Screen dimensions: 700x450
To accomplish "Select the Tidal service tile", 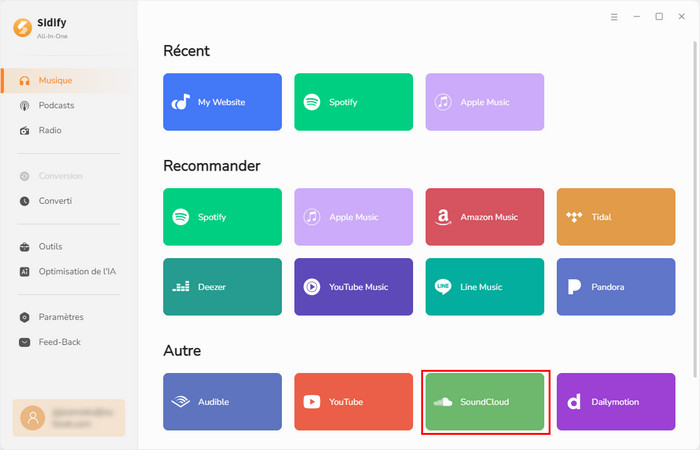I will 616,216.
